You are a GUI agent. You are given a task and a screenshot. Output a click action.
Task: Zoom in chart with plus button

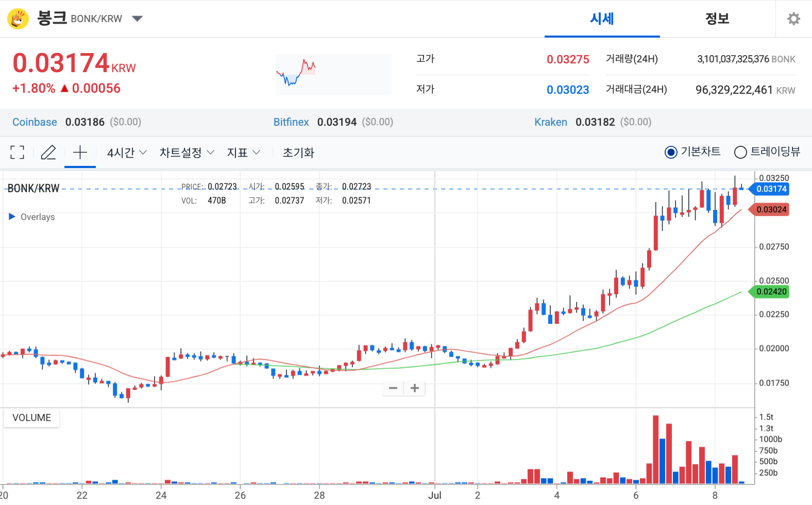[x=415, y=388]
